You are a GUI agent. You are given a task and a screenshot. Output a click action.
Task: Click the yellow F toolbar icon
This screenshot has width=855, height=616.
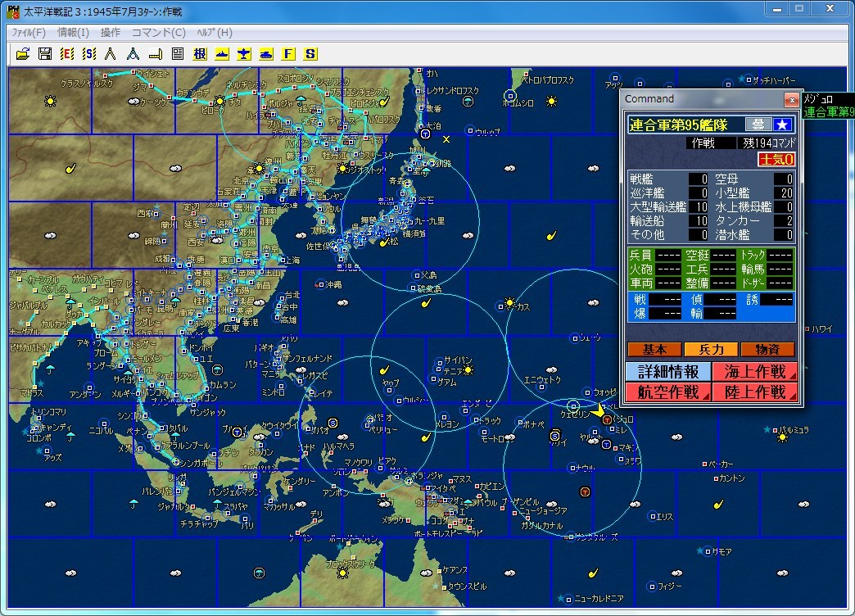click(x=288, y=53)
